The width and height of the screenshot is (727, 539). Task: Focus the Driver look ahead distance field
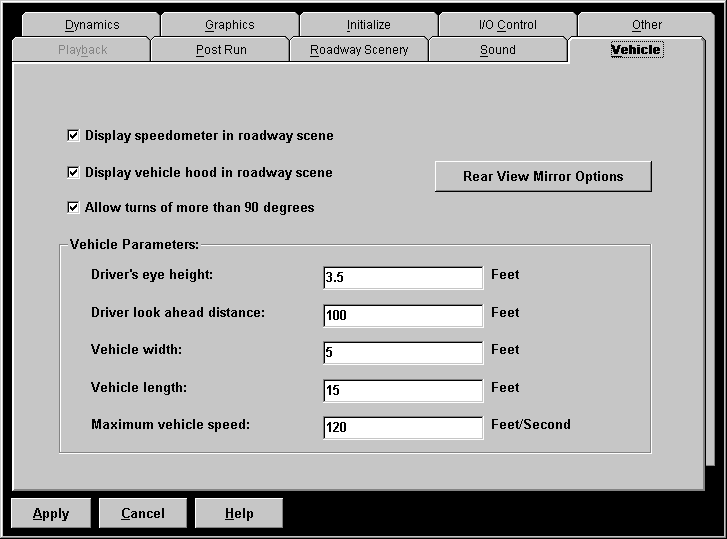click(403, 316)
